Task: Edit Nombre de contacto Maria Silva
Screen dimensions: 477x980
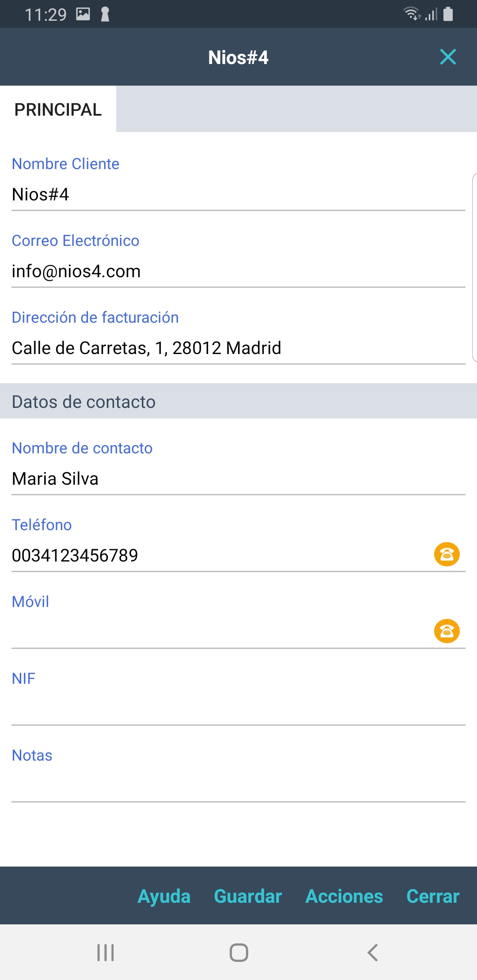Action: pos(238,479)
